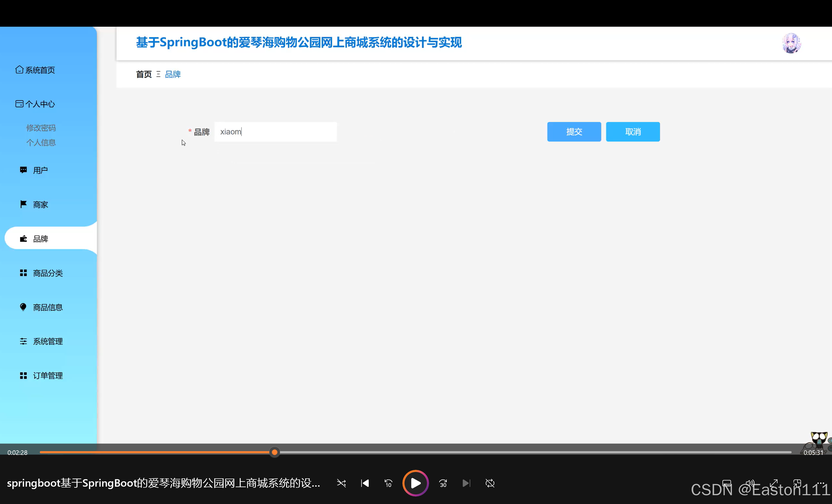This screenshot has height=504, width=832.
Task: Toggle the repeat loop mode
Action: (x=490, y=483)
